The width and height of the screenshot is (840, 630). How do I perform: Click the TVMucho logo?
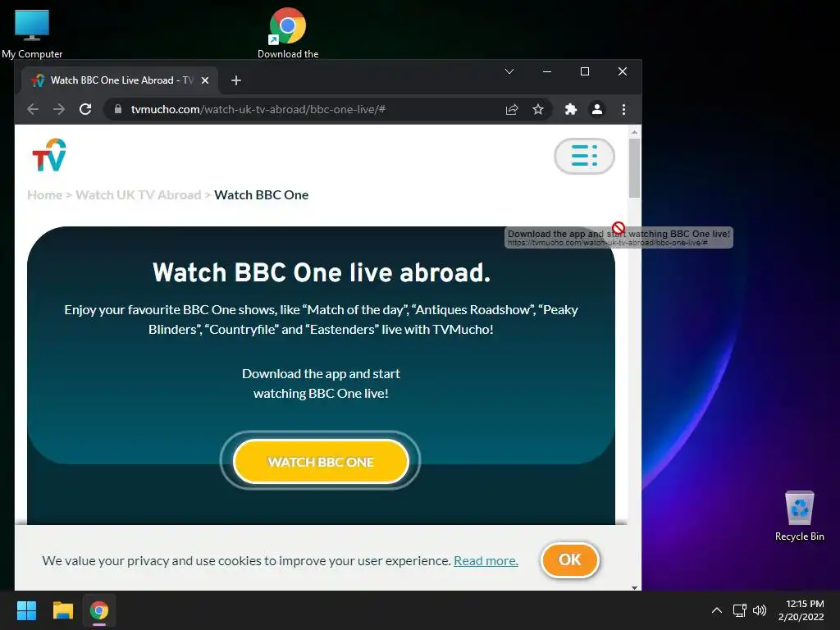48,155
